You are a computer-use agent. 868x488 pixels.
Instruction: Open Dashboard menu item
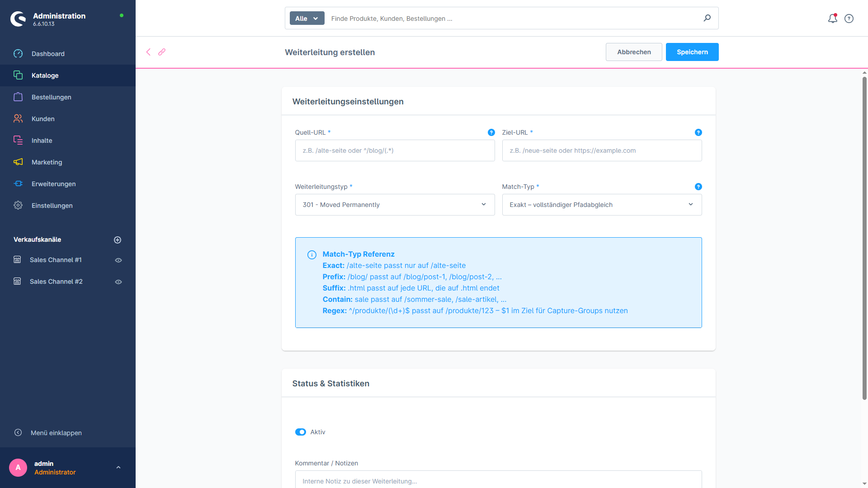click(x=68, y=54)
